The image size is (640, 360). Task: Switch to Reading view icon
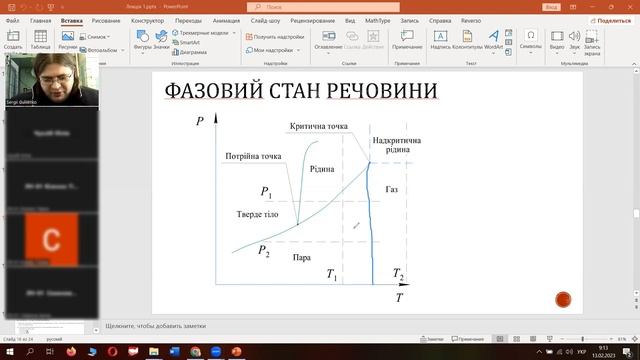click(533, 339)
